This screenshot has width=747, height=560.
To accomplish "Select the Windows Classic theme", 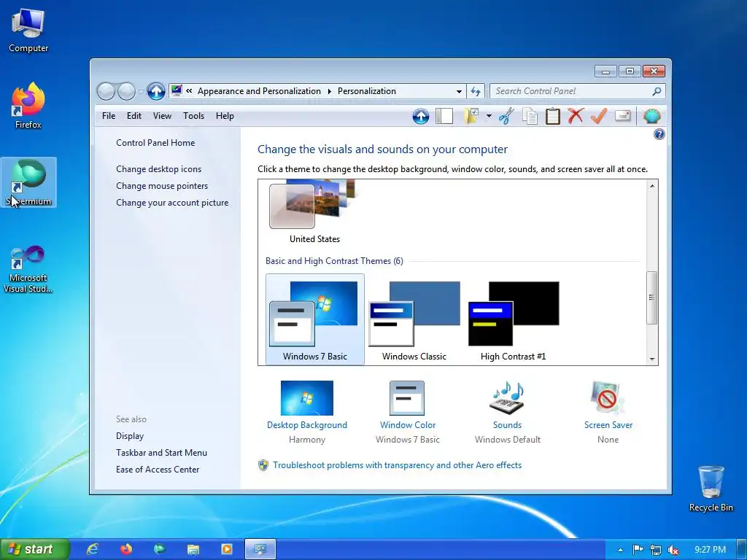I will pyautogui.click(x=414, y=319).
